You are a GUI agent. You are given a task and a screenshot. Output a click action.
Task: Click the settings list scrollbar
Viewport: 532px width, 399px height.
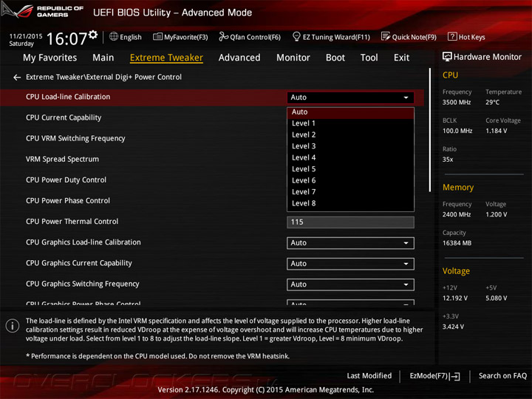tap(430, 130)
